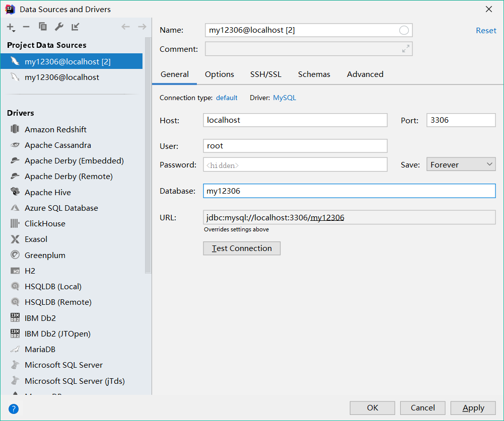Open driver settings wrench icon
504x421 pixels.
pyautogui.click(x=59, y=27)
